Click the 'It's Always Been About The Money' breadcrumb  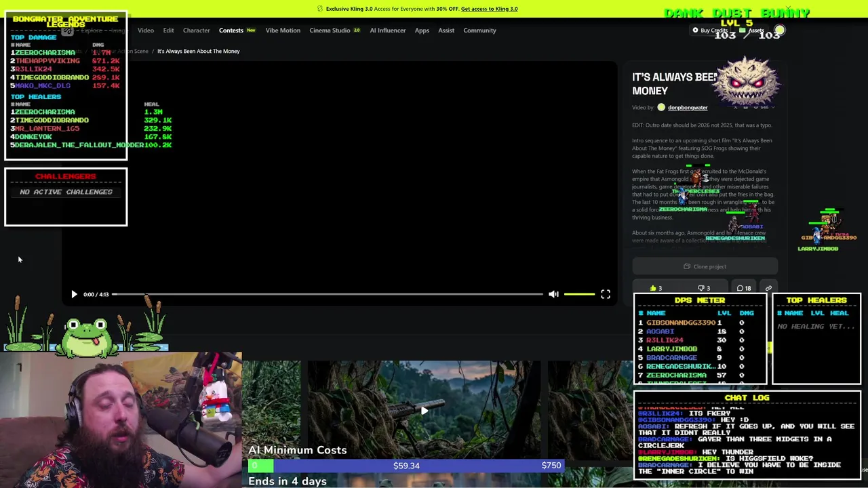click(x=198, y=51)
